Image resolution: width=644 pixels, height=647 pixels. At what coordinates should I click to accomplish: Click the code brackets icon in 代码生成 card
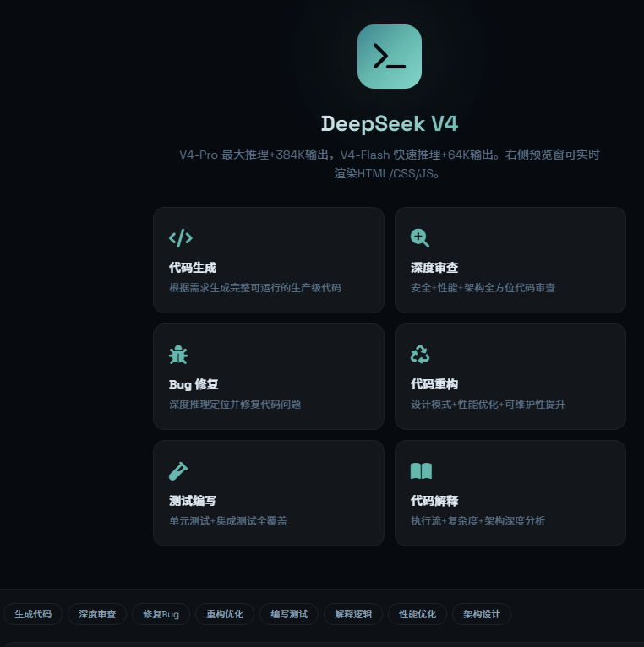coord(181,238)
